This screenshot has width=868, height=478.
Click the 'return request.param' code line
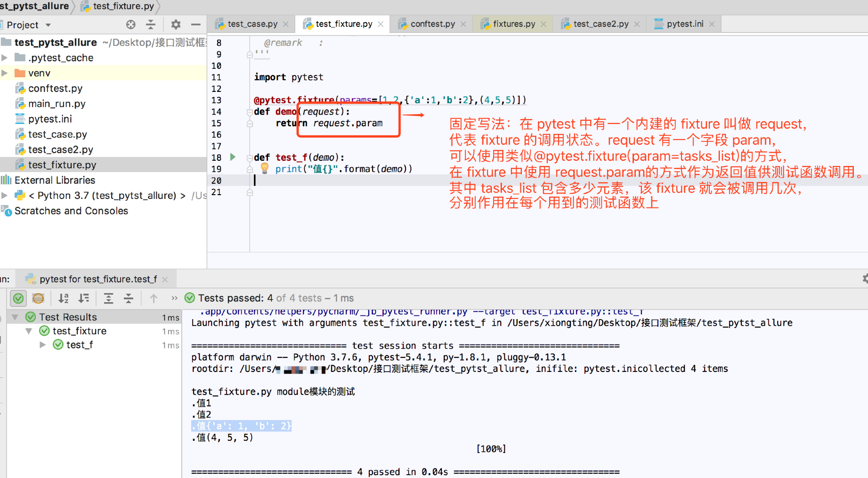tap(329, 123)
